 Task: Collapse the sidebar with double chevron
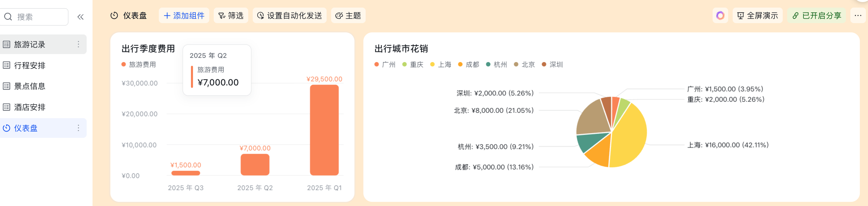[x=80, y=17]
